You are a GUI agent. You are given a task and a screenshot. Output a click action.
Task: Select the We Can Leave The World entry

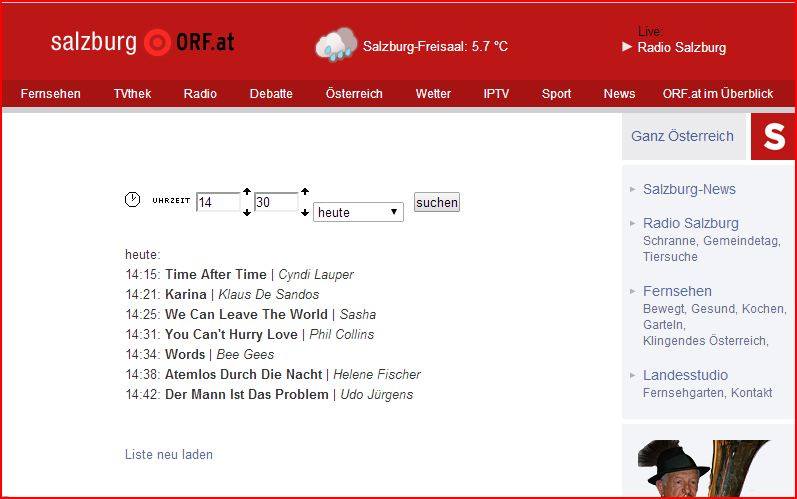(x=251, y=315)
